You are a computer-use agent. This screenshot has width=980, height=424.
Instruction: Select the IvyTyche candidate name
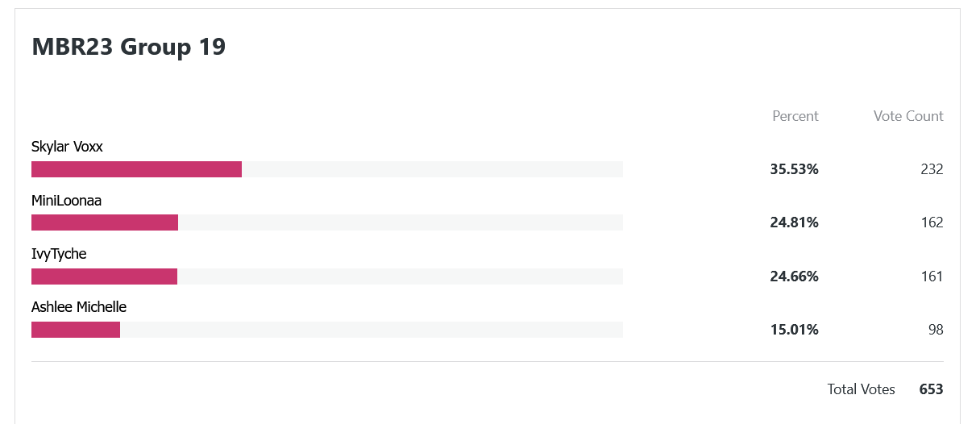[59, 254]
